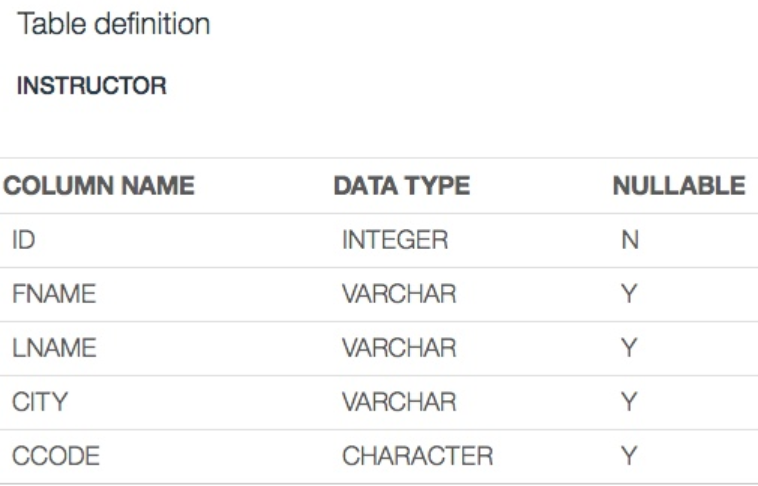Click the Y nullable value for CITY
Image resolution: width=758 pixels, height=486 pixels.
pyautogui.click(x=629, y=402)
